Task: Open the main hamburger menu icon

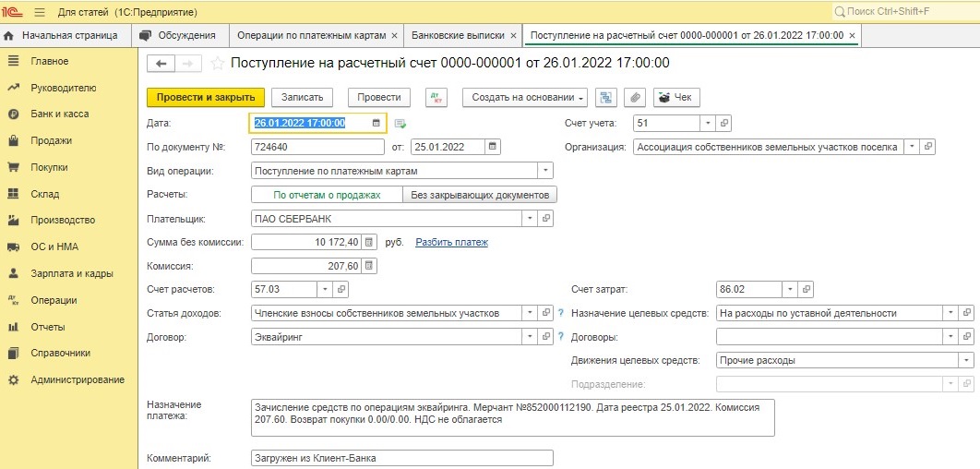Action: coord(40,12)
